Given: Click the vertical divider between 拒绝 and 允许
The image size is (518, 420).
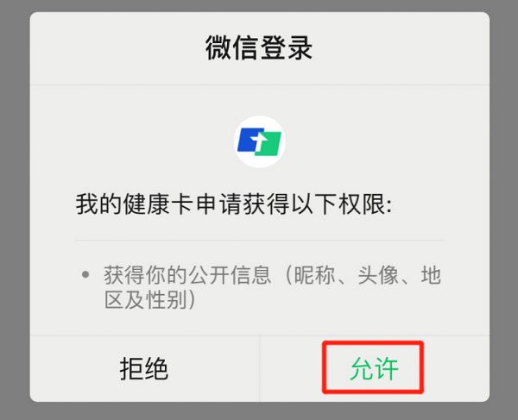Looking at the screenshot, I should pos(260,368).
